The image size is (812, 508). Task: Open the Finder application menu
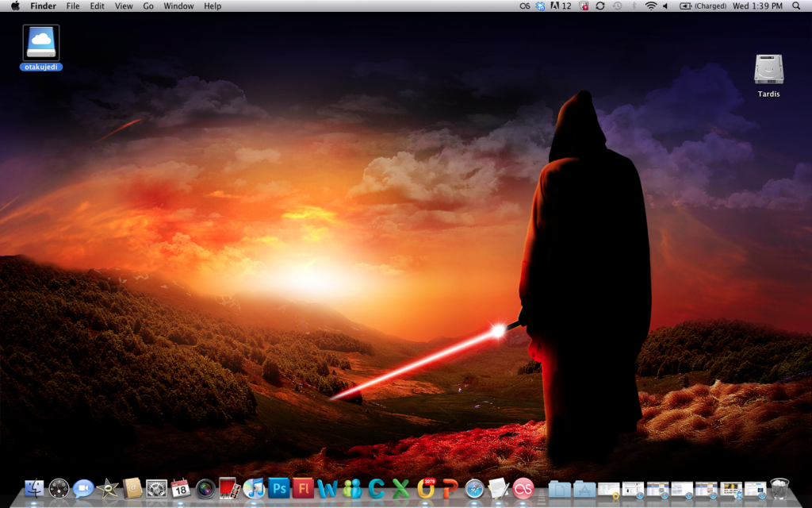(x=43, y=6)
